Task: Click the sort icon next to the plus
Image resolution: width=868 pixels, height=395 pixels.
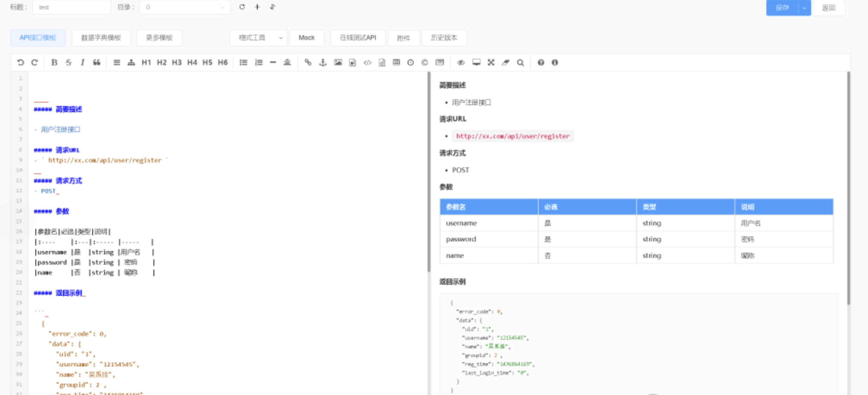Action: pyautogui.click(x=272, y=7)
